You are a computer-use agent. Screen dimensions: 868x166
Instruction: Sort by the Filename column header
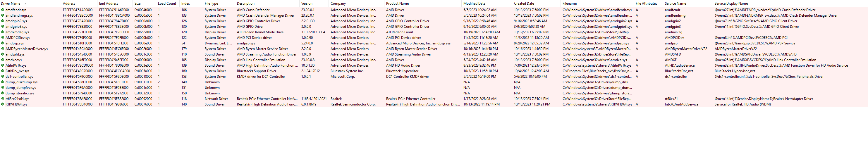tap(597, 4)
